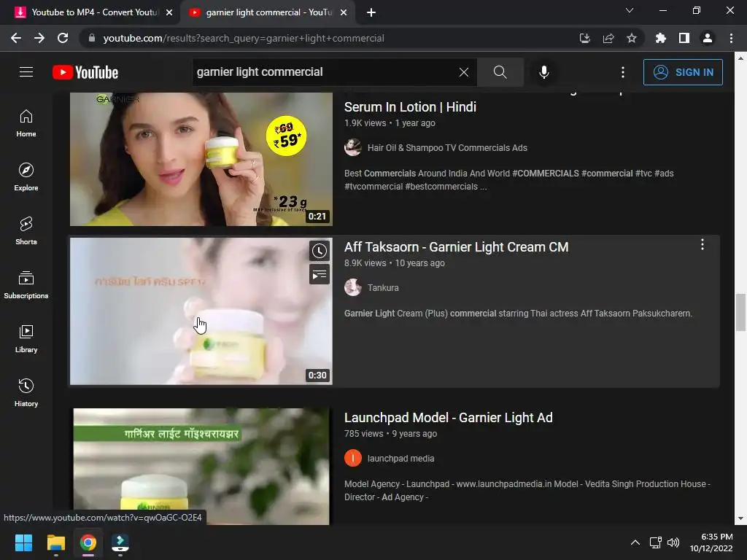Add Aff Taksaorn video to Watch later
This screenshot has height=560, width=747.
pos(320,251)
